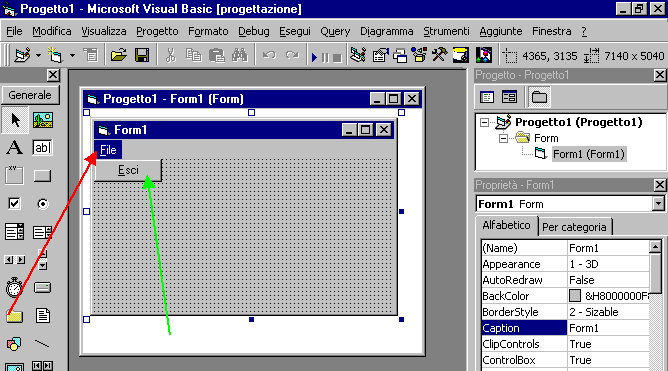Image resolution: width=668 pixels, height=371 pixels.
Task: Select the CheckBox control tool
Action: [x=14, y=204]
